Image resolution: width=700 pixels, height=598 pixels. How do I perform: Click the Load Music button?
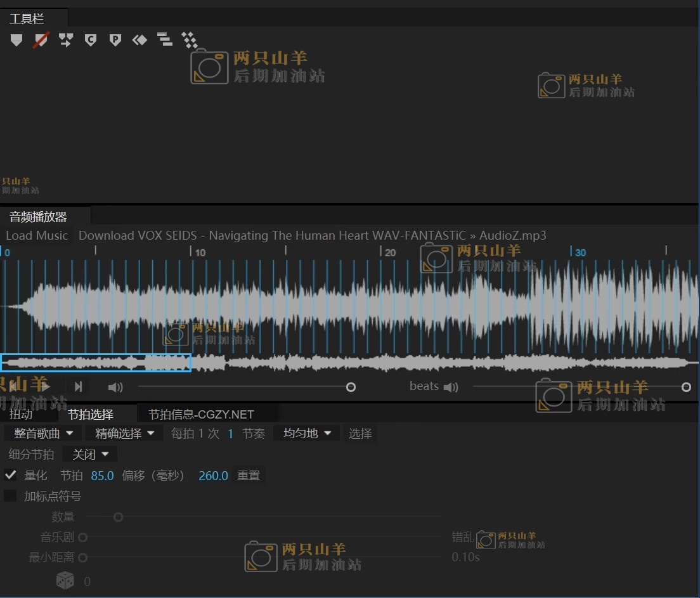coord(37,236)
